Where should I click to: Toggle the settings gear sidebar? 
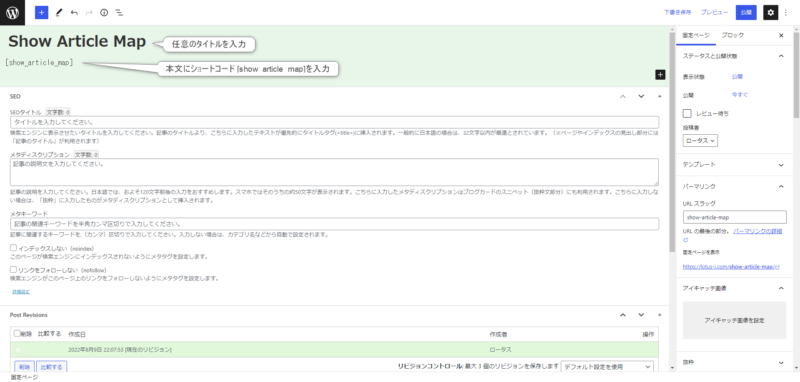pos(770,12)
